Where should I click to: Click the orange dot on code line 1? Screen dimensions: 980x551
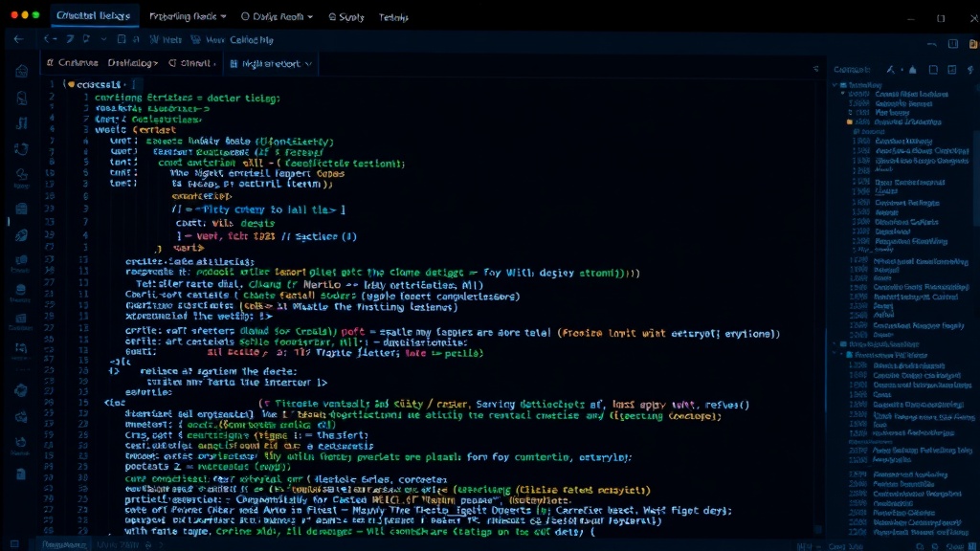71,84
